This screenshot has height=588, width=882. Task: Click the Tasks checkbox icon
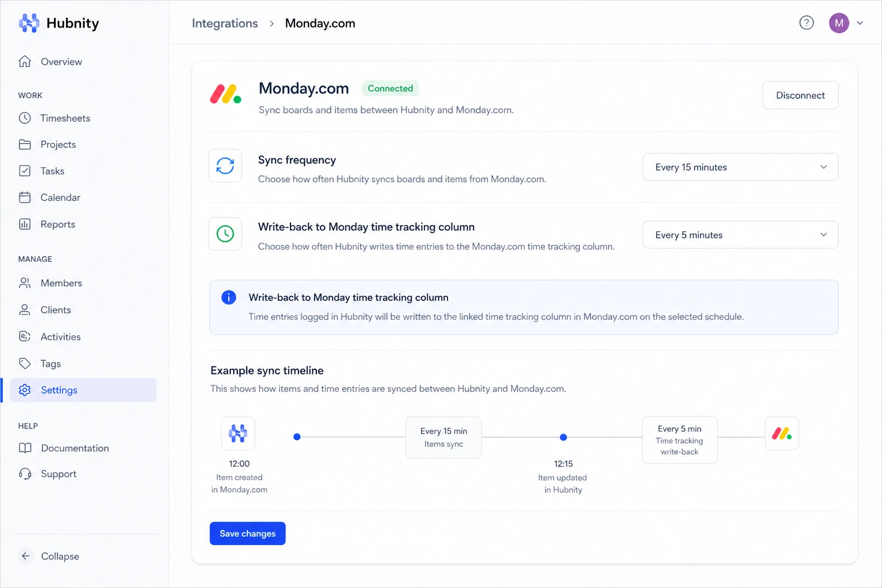(x=25, y=171)
